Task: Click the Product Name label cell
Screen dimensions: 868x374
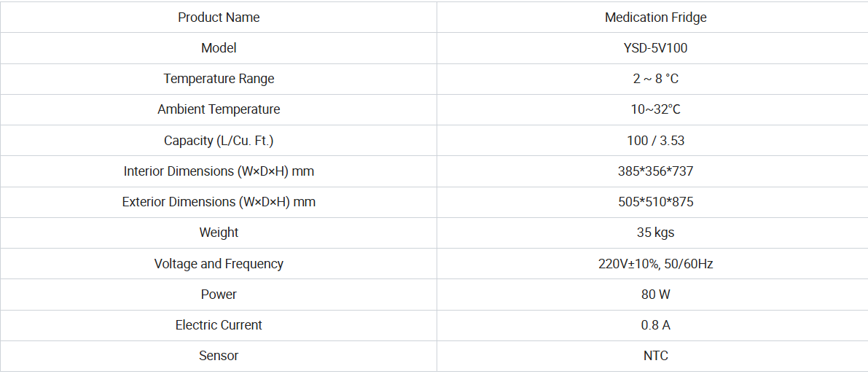Action: pyautogui.click(x=219, y=17)
